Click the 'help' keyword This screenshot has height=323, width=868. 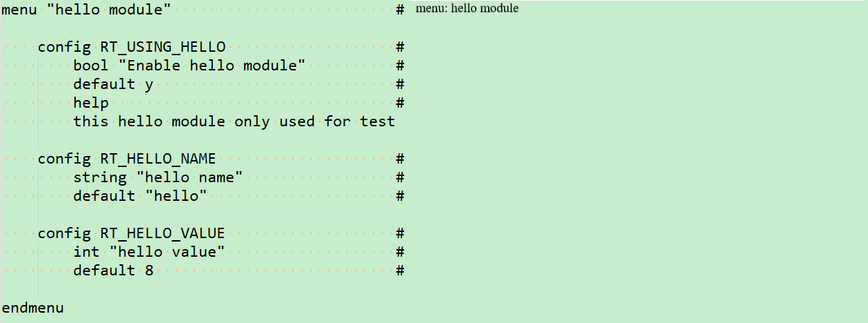(91, 103)
